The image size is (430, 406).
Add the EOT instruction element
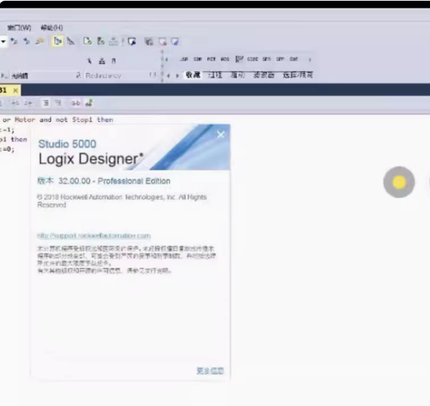click(x=294, y=59)
